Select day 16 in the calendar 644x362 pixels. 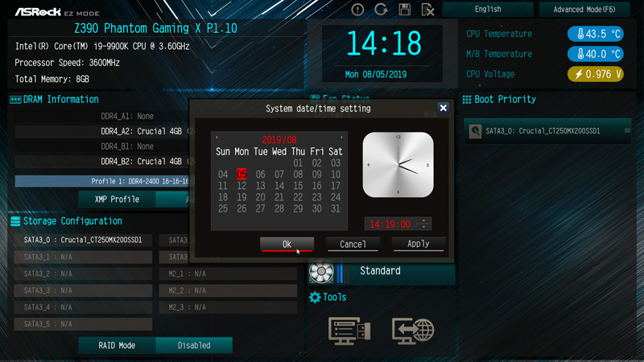coord(316,186)
